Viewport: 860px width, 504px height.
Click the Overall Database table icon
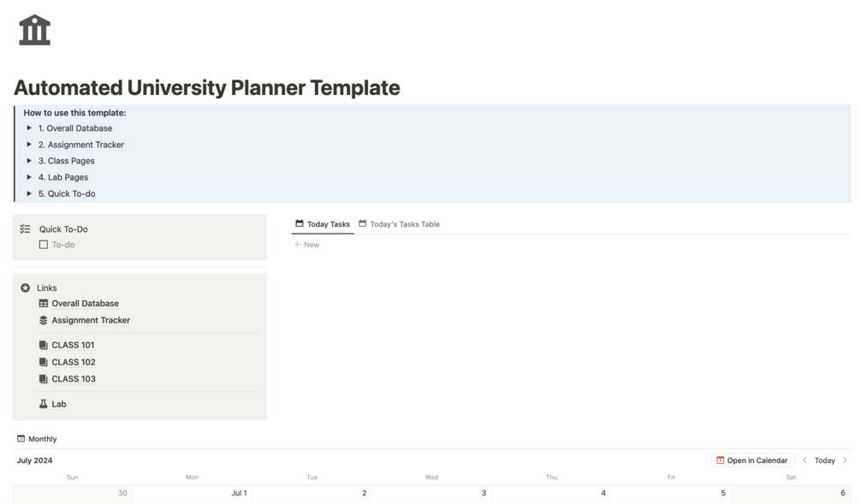tap(44, 304)
